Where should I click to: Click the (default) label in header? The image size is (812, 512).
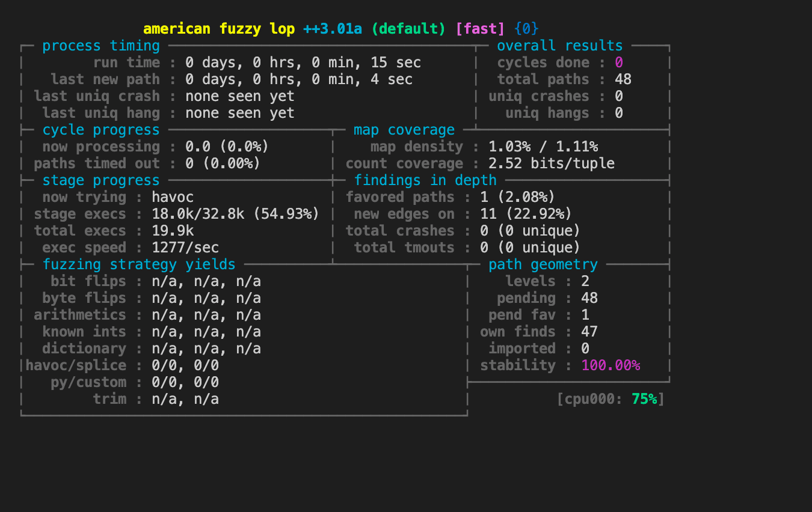click(408, 29)
